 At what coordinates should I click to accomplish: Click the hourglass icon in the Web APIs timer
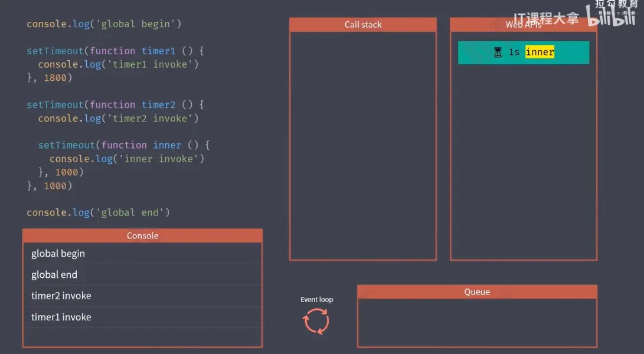(498, 52)
